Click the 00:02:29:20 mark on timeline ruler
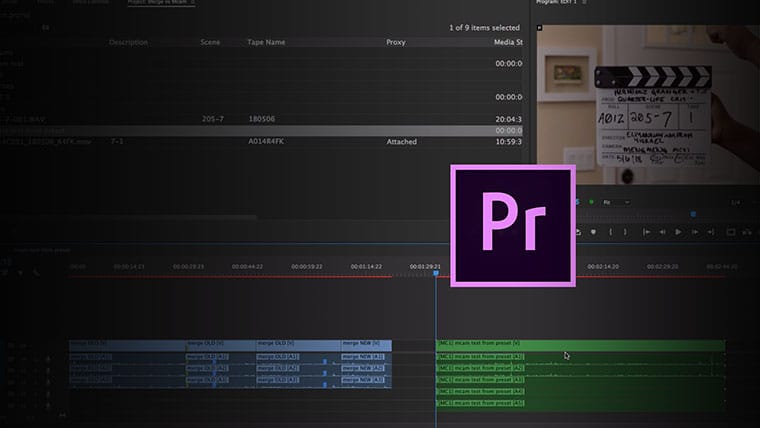 [x=663, y=267]
